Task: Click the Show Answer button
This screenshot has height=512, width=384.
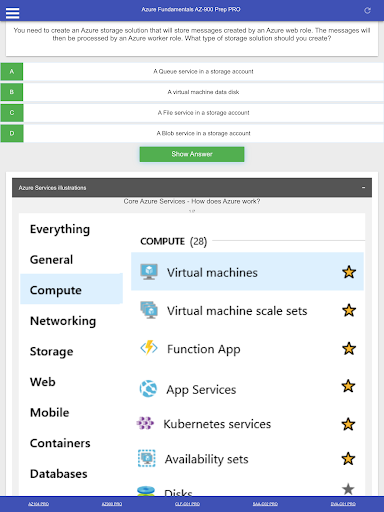Action: 192,154
